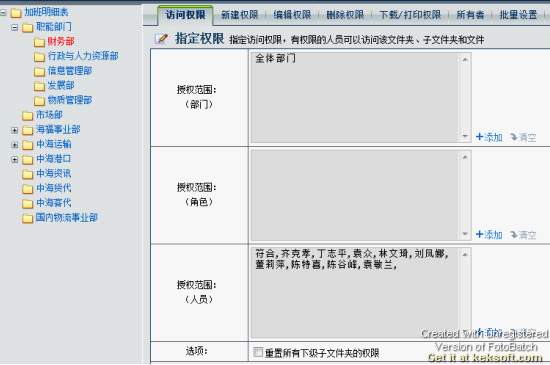
Task: Click scroll-up arrow in department box
Action: pyautogui.click(x=464, y=60)
